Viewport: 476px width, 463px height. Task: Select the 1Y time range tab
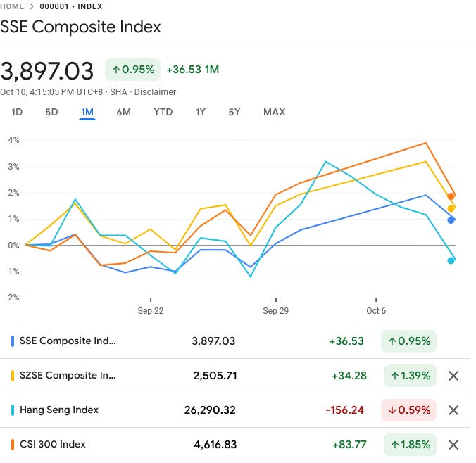[x=201, y=113]
